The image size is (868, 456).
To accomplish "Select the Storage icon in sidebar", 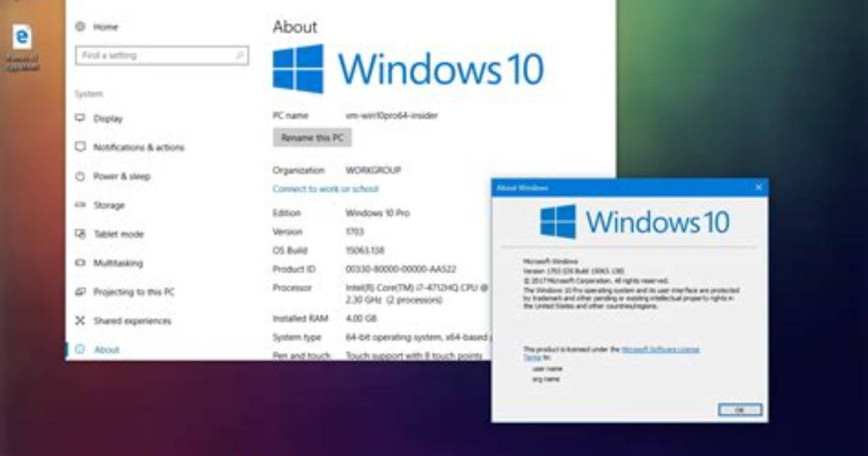I will tap(81, 205).
